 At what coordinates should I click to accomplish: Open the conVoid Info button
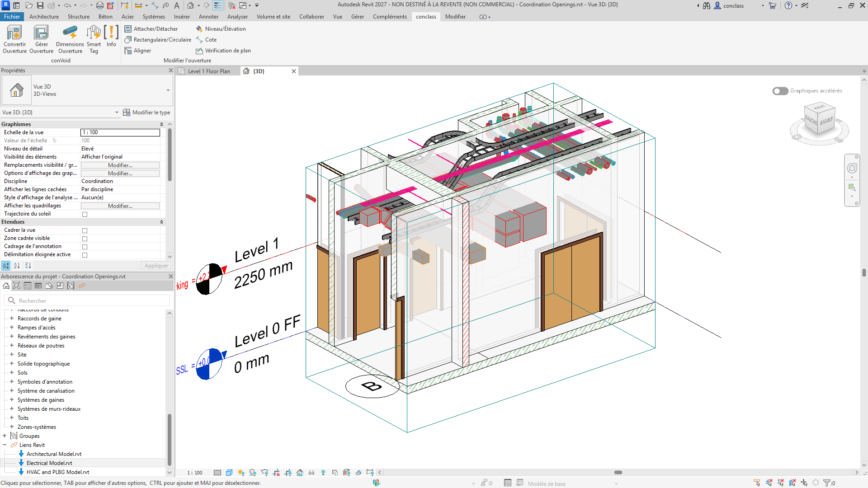[111, 36]
